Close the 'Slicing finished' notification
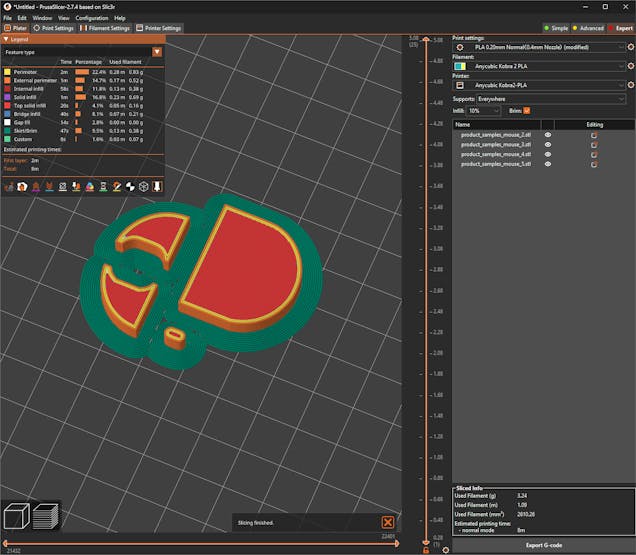 coord(388,522)
